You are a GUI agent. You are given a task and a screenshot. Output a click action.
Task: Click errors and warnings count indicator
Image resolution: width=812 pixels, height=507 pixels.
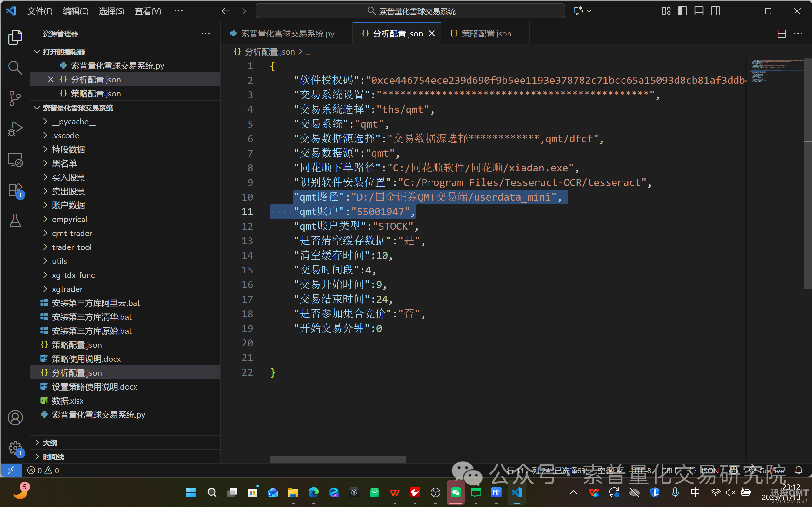[43, 471]
